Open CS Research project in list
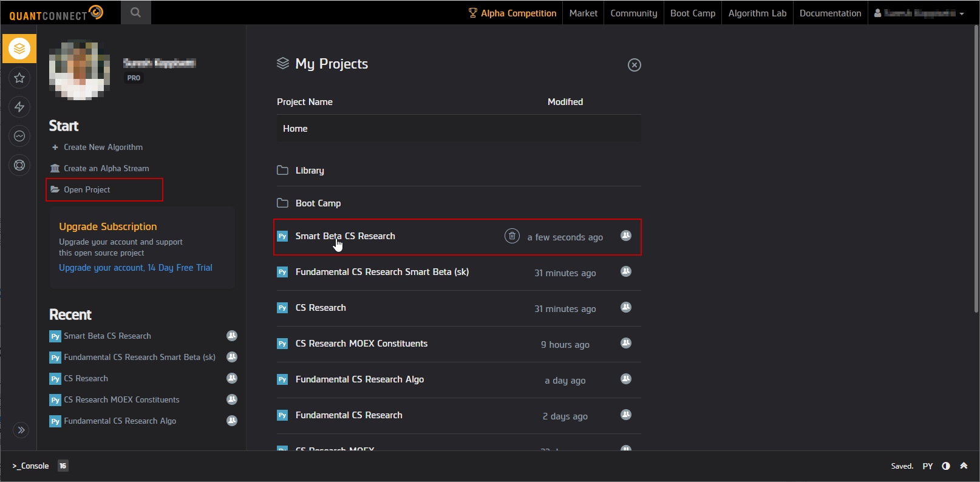 [x=321, y=308]
